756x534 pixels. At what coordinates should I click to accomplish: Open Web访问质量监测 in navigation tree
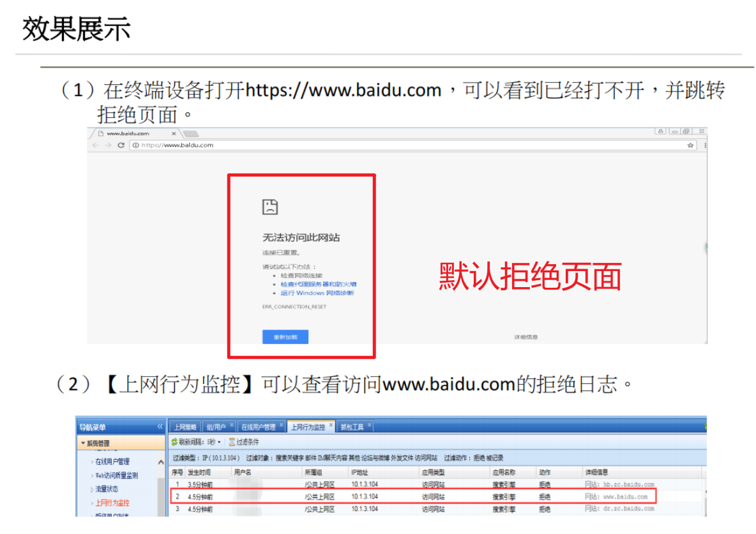117,476
